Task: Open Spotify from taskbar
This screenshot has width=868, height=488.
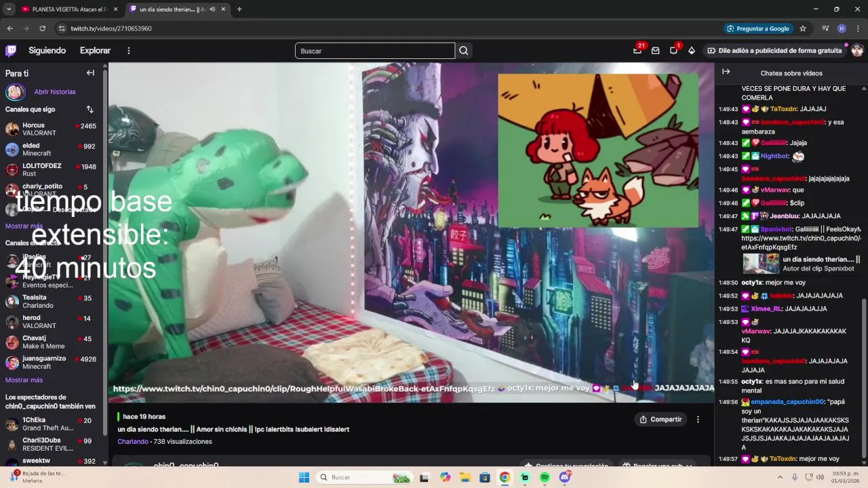Action: click(545, 477)
